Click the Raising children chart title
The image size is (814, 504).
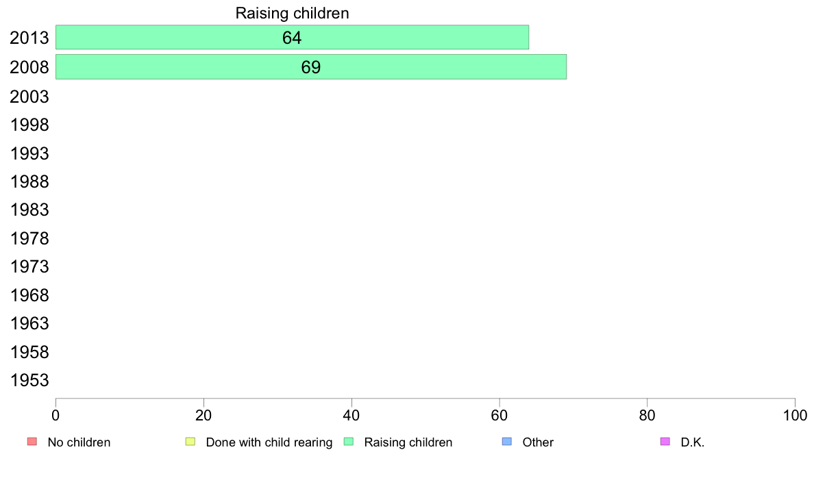[x=293, y=13]
